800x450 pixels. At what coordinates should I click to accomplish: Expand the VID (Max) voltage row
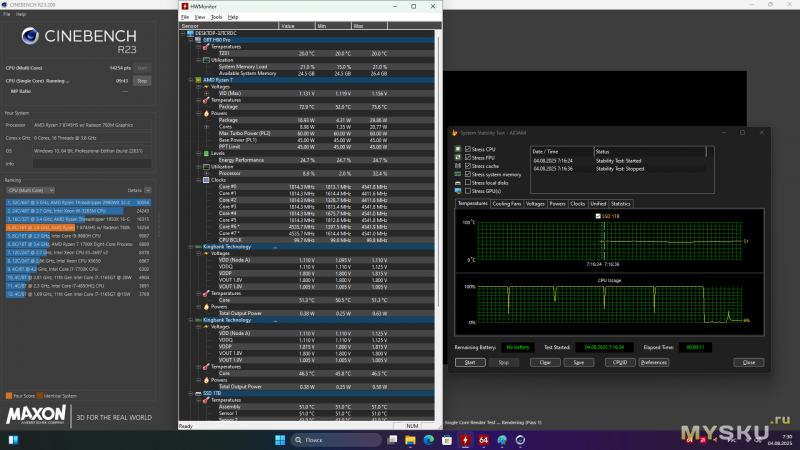click(x=207, y=93)
